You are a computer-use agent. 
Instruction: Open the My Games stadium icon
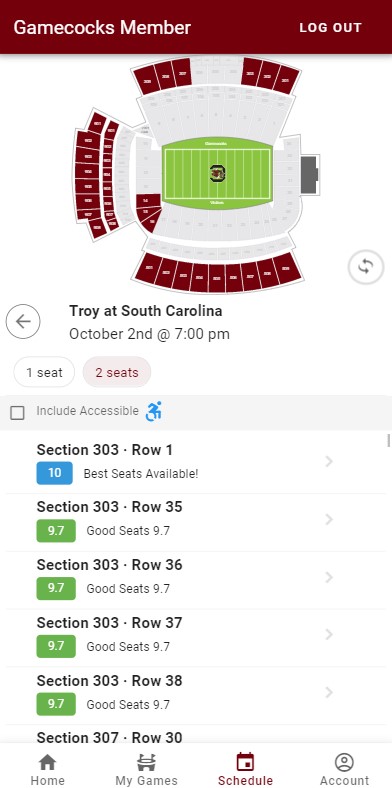(146, 762)
